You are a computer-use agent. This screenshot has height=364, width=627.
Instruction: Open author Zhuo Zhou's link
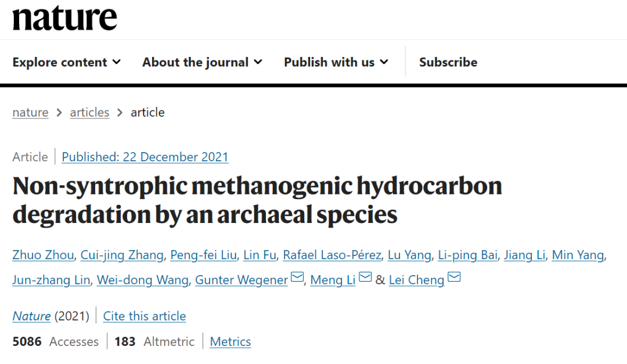[x=43, y=255]
